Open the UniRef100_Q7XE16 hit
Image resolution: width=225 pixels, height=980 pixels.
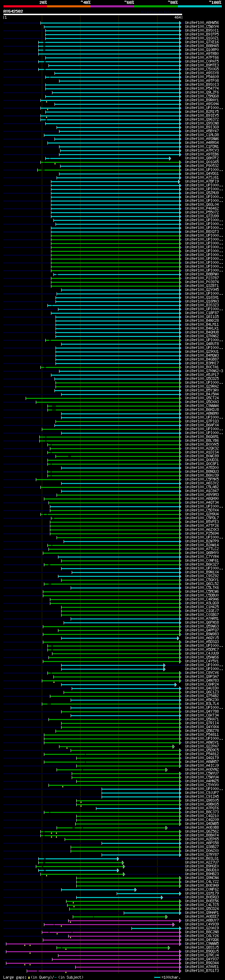pyautogui.click(x=202, y=42)
